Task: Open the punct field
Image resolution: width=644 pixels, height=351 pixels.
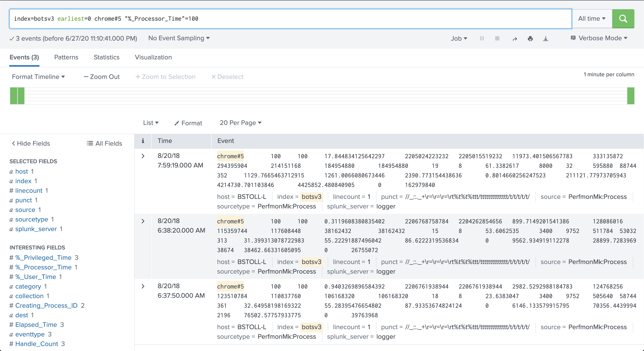Action: click(24, 200)
